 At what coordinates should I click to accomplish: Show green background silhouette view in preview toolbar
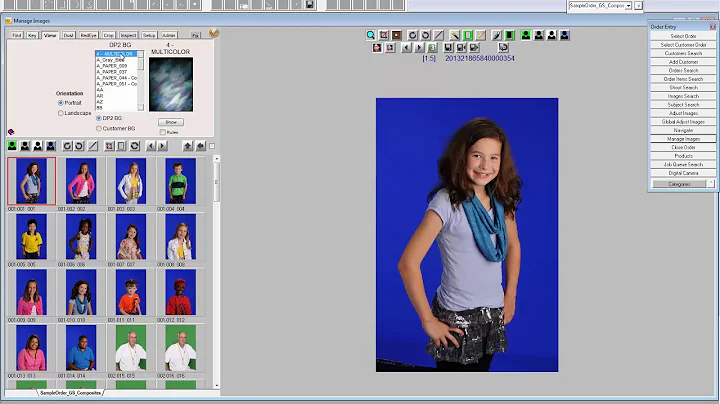click(526, 35)
